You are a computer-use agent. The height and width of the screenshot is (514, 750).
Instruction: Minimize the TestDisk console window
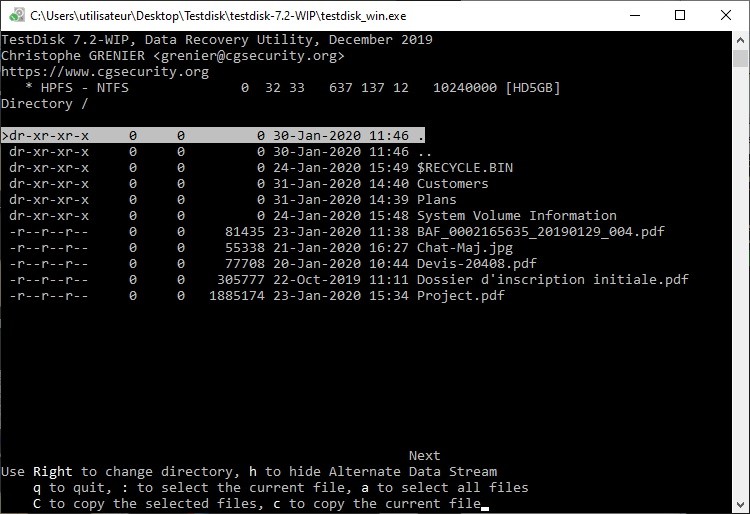(634, 15)
